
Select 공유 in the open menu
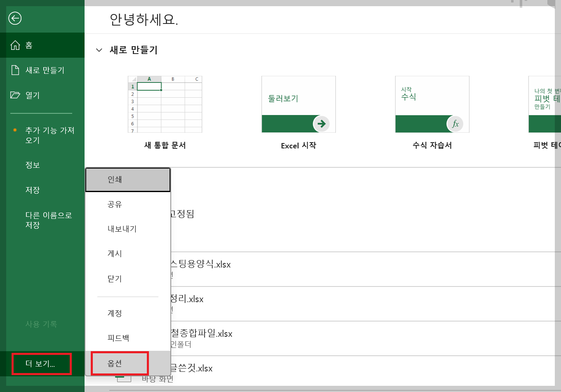point(127,204)
